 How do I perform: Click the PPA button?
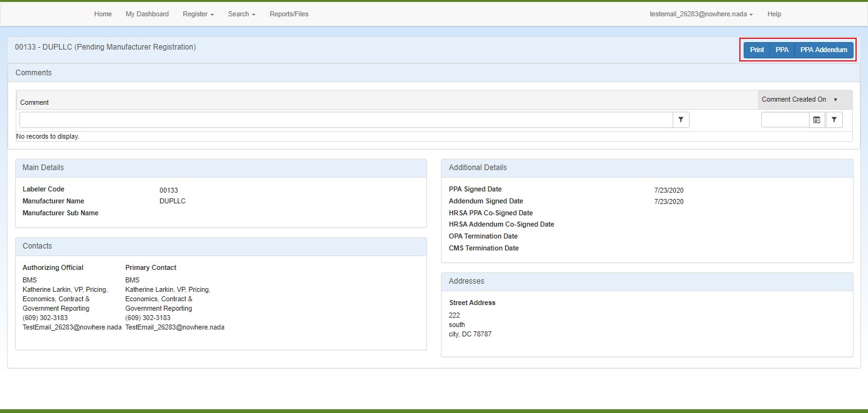(782, 50)
